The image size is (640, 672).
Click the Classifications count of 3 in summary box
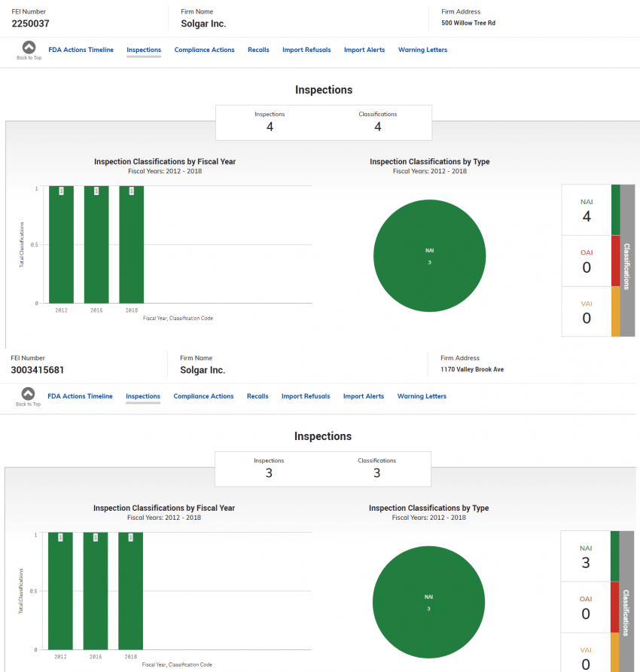[377, 473]
